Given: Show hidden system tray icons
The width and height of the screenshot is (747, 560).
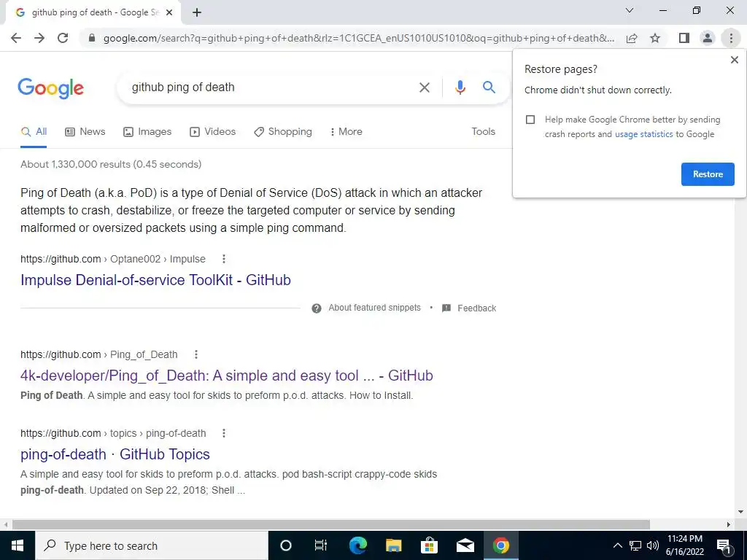Looking at the screenshot, I should coord(617,545).
